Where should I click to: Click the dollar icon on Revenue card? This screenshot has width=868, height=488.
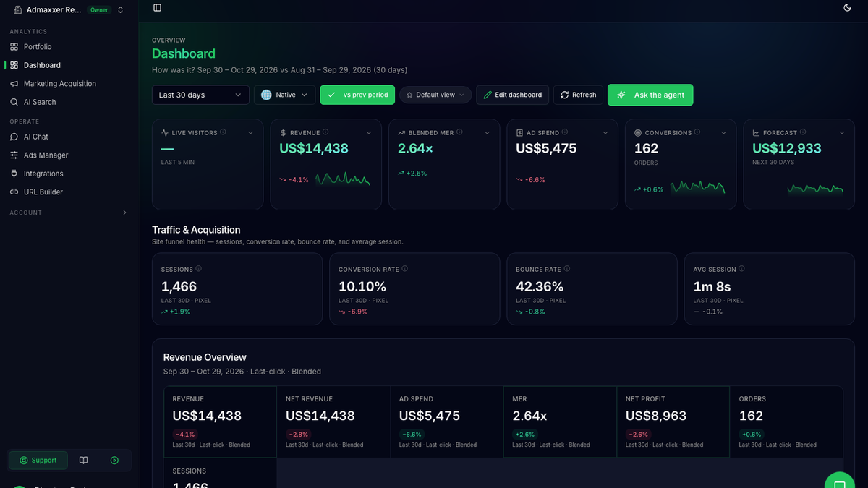click(x=283, y=133)
